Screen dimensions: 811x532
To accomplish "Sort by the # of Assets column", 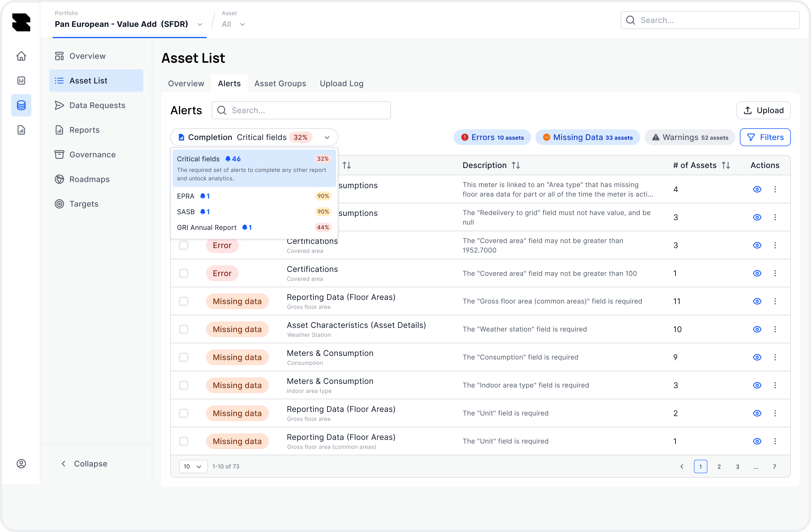I will pyautogui.click(x=726, y=165).
